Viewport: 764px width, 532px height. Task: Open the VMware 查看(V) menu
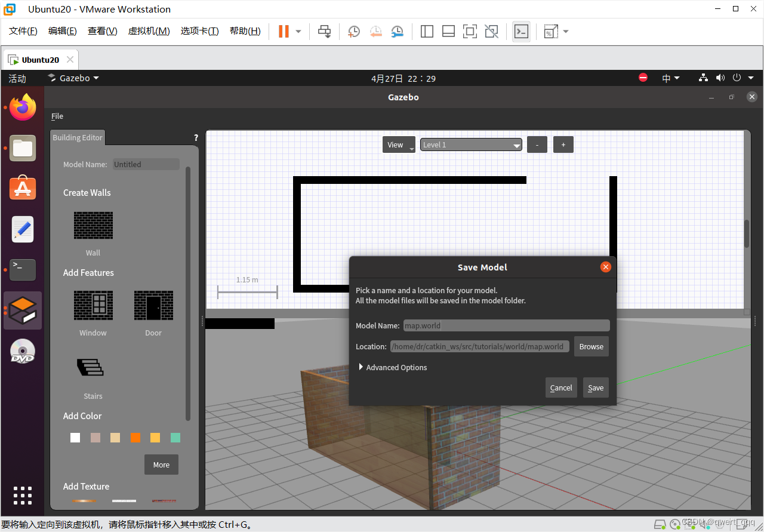[103, 31]
